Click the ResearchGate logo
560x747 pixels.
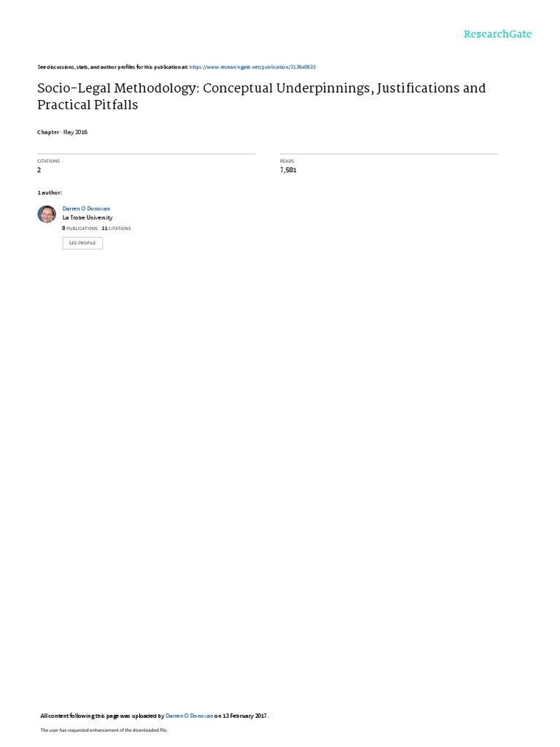point(497,34)
